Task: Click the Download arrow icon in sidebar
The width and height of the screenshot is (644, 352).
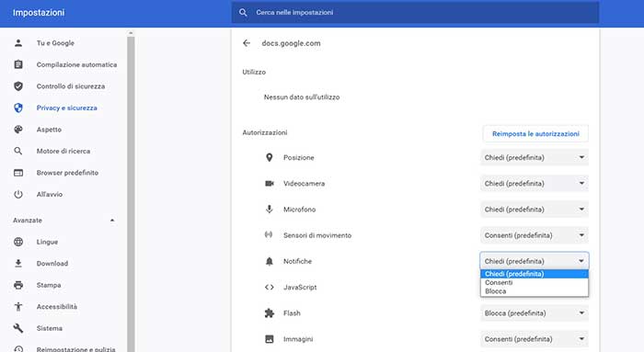Action: 18,264
